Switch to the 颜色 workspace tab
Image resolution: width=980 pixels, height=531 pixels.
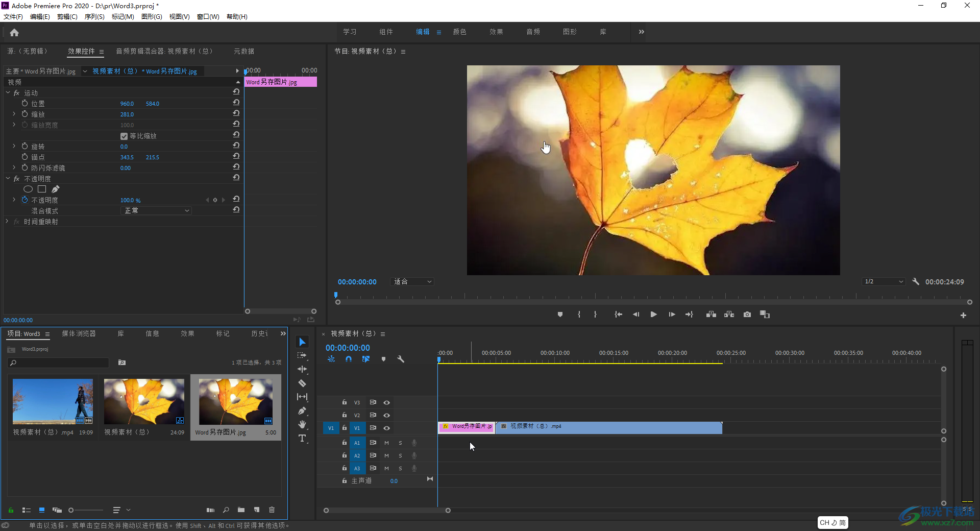[459, 32]
